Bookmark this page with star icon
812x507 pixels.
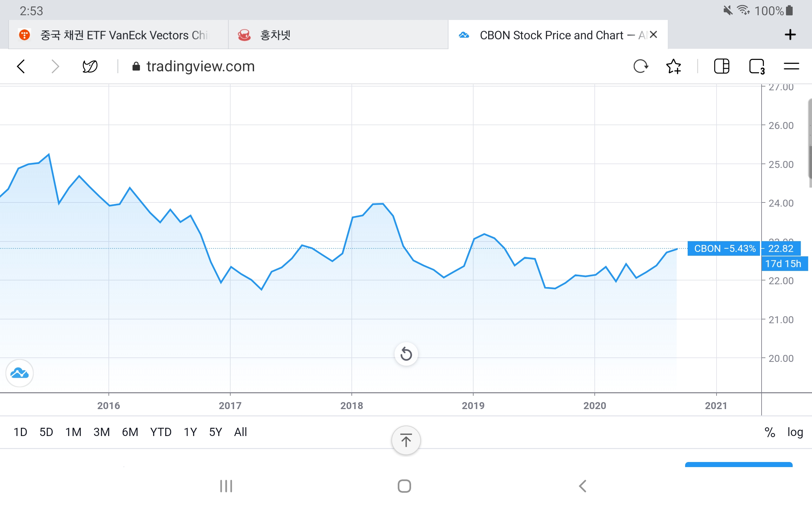click(x=673, y=66)
